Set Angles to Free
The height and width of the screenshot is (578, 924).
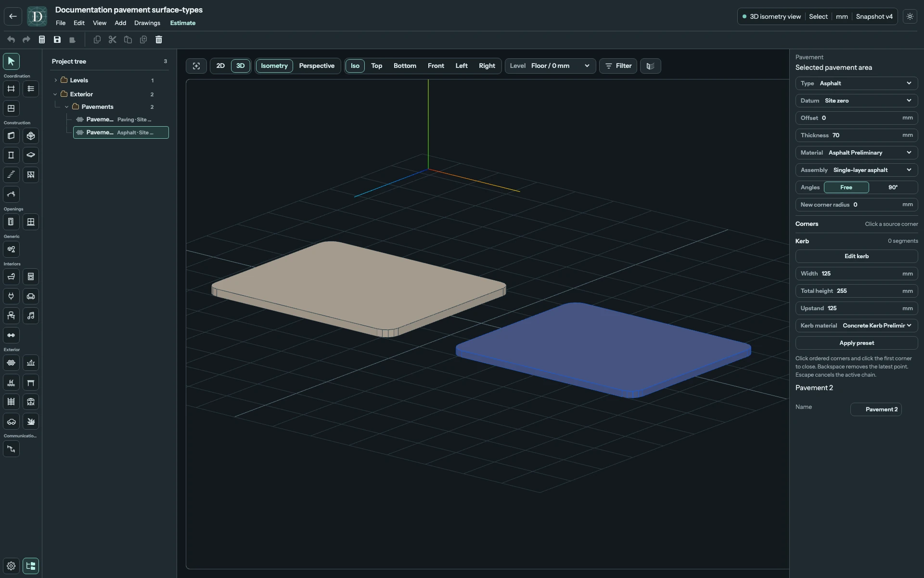click(846, 187)
